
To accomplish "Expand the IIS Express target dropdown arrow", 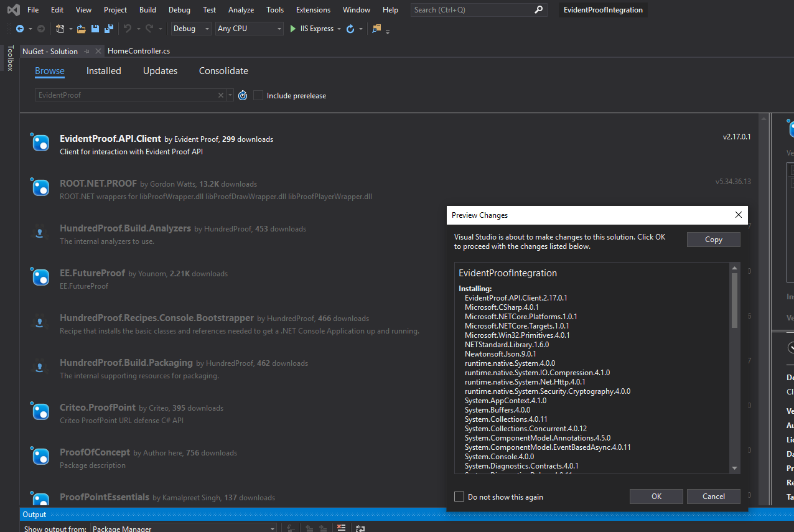I will (339, 29).
